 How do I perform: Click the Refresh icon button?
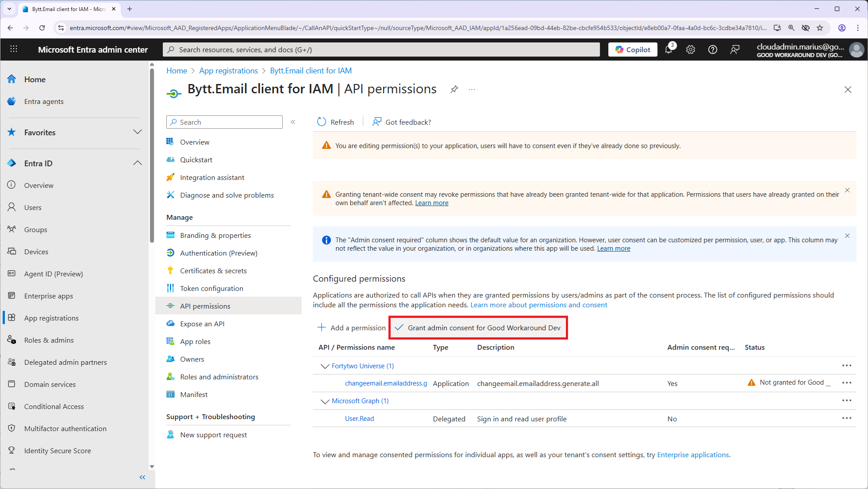[322, 122]
